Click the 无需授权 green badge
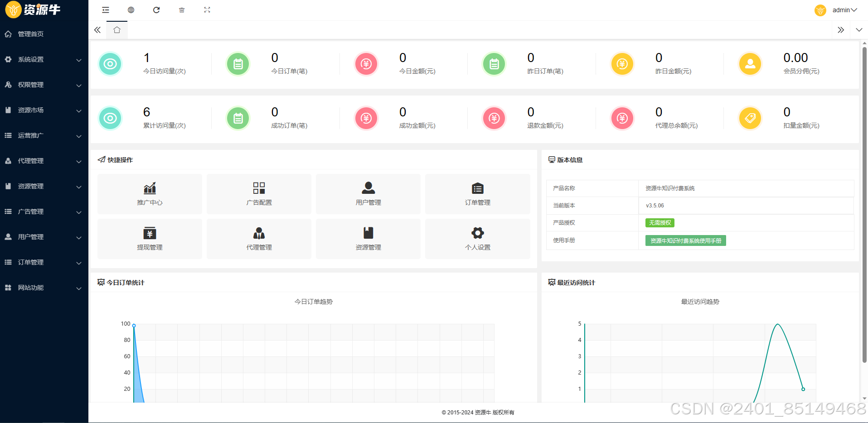The width and height of the screenshot is (868, 423). pyautogui.click(x=659, y=223)
